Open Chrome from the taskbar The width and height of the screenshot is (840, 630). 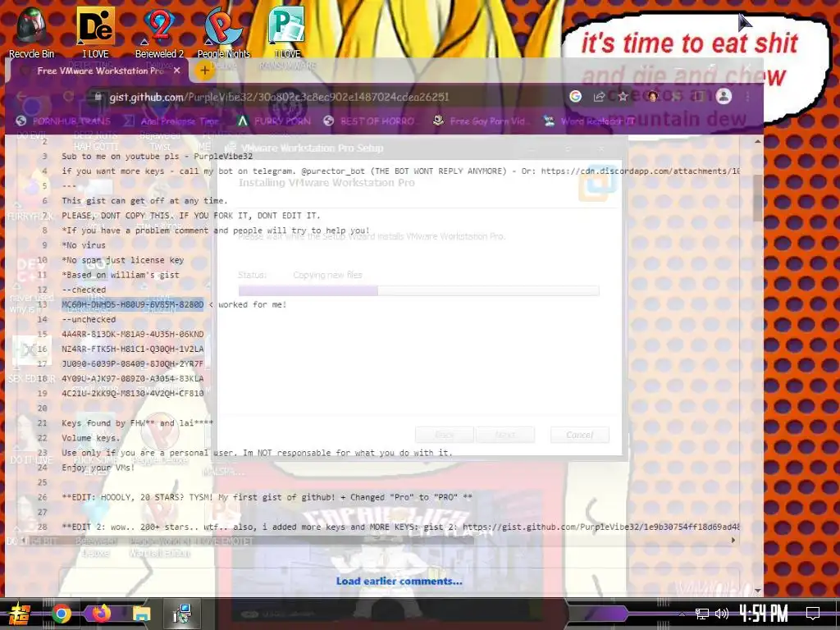pyautogui.click(x=61, y=614)
